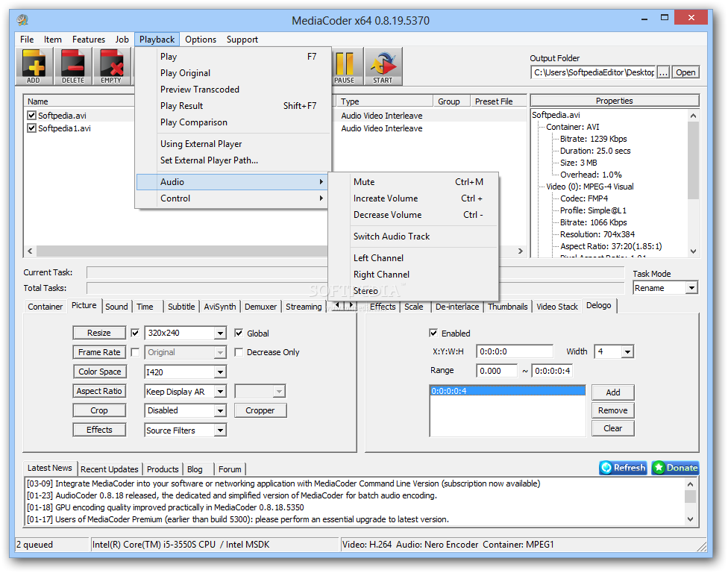Switch to the Recent Updates tab
The width and height of the screenshot is (728, 573).
[109, 469]
